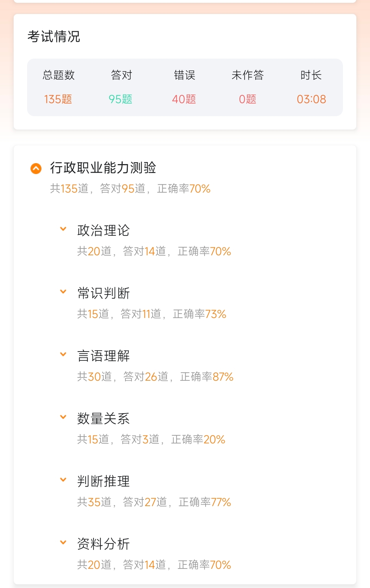The image size is (370, 588).
Task: Select the 数量关系 section title
Action: click(103, 418)
